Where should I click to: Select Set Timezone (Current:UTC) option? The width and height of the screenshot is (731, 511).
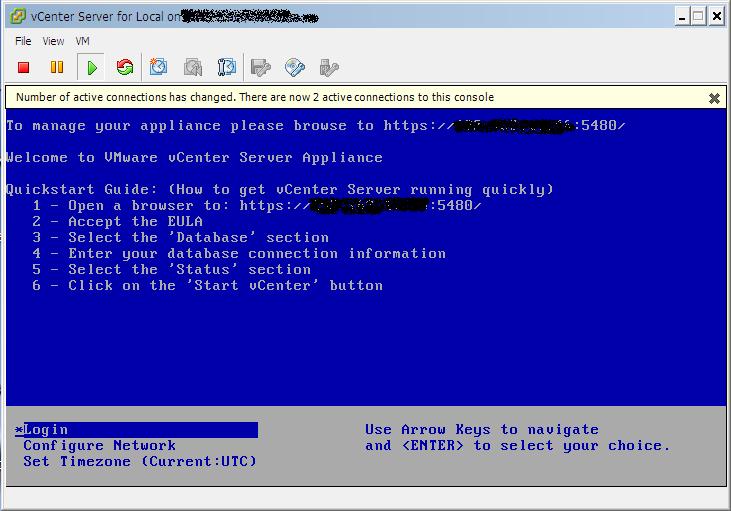tap(140, 462)
